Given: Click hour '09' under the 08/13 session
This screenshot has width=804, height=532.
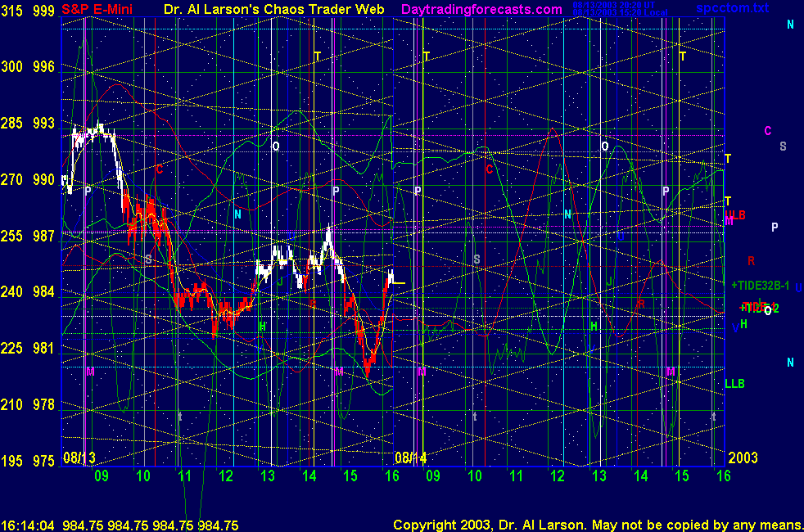Looking at the screenshot, I should 102,476.
